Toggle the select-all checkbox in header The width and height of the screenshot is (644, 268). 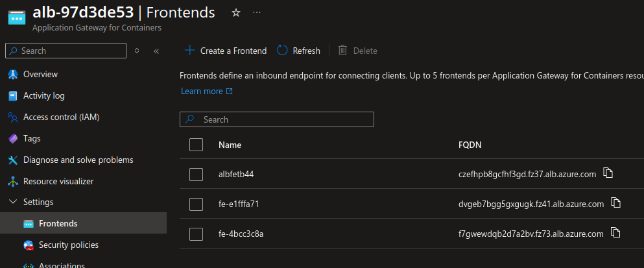point(197,145)
